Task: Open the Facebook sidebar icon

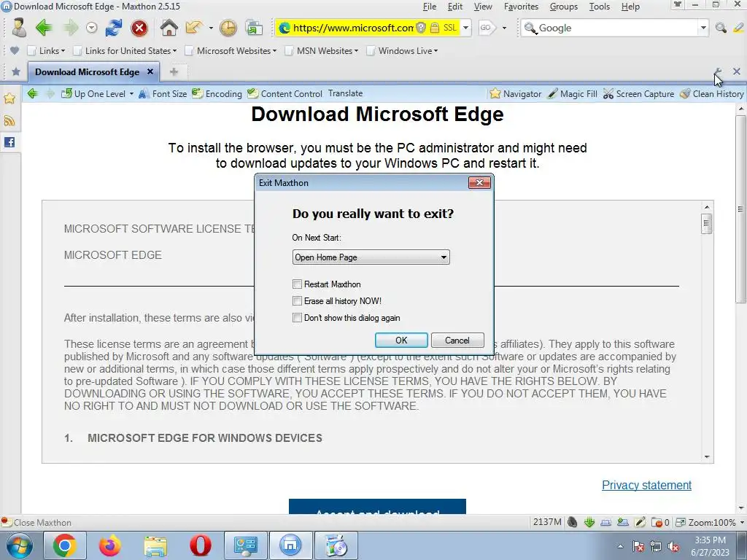Action: pos(9,142)
